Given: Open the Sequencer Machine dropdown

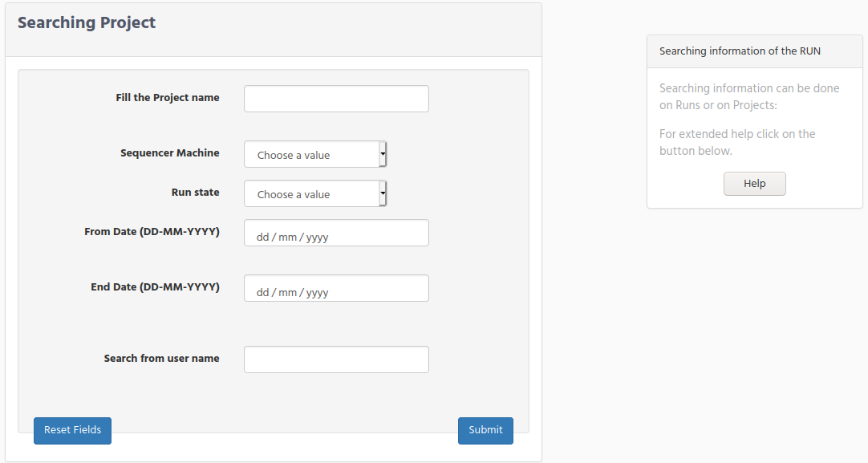Looking at the screenshot, I should 315,154.
